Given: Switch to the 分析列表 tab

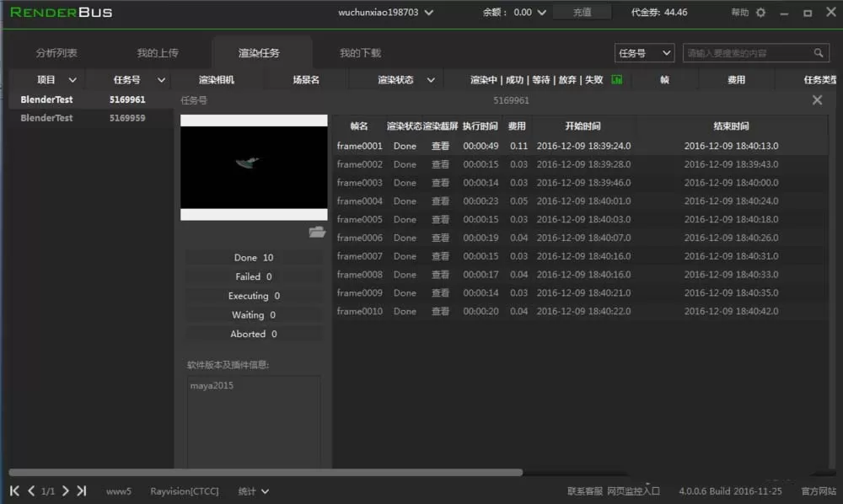Looking at the screenshot, I should tap(56, 52).
